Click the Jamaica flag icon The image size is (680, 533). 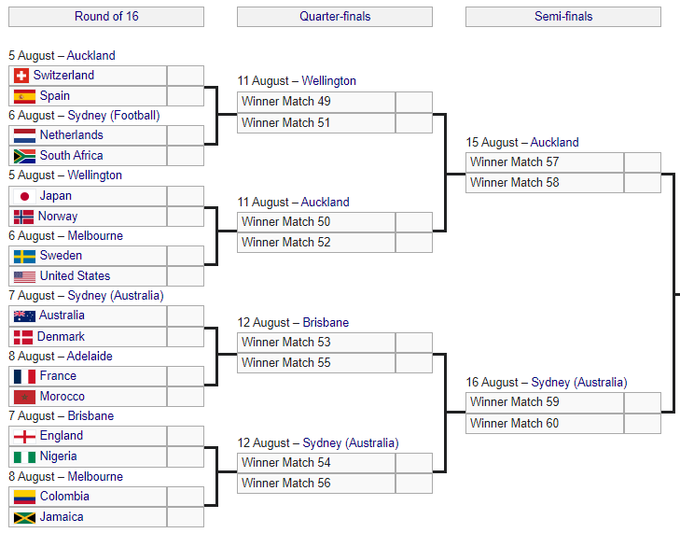[24, 517]
